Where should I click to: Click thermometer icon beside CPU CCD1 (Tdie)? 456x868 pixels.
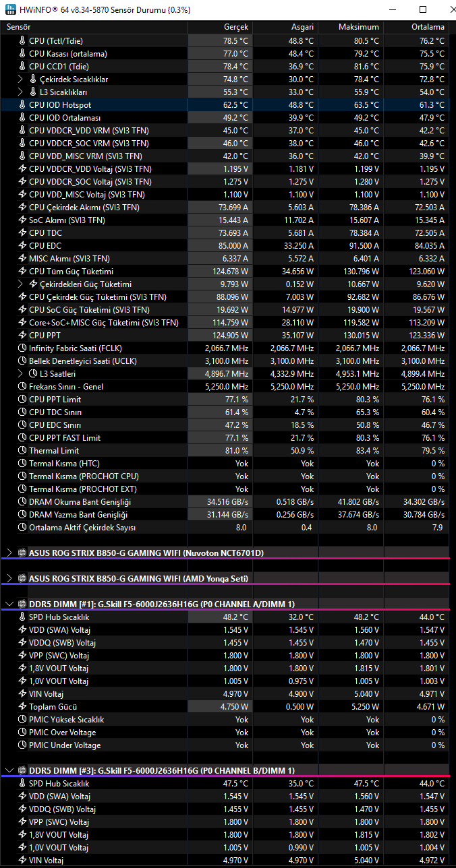click(22, 66)
